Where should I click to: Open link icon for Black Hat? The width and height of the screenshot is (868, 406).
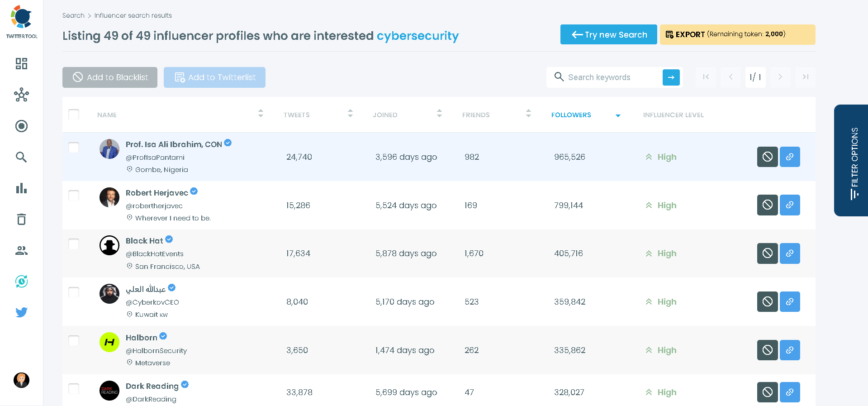790,253
